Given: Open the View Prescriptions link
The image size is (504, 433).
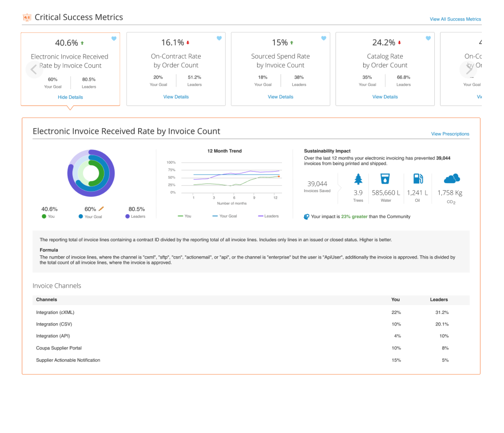Looking at the screenshot, I should (450, 134).
